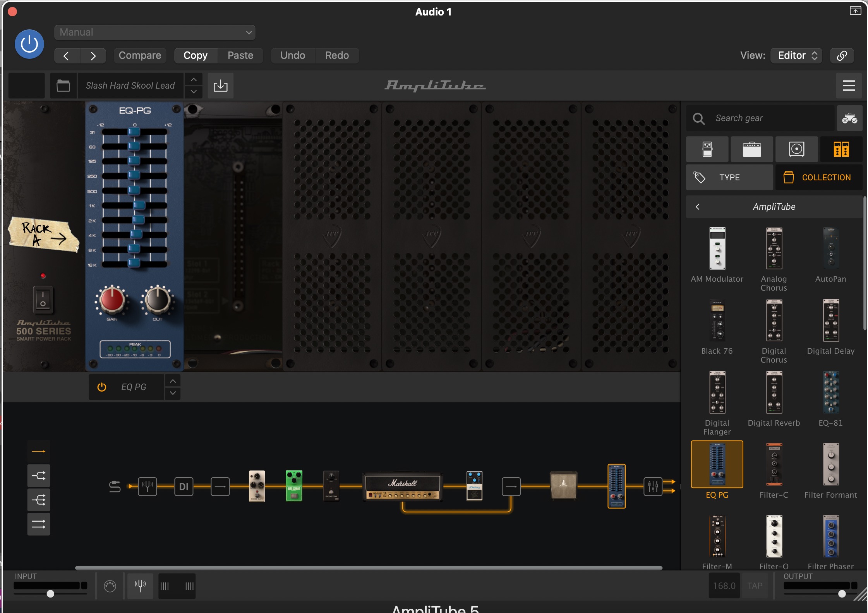Select the rack effects category tab

[841, 149]
